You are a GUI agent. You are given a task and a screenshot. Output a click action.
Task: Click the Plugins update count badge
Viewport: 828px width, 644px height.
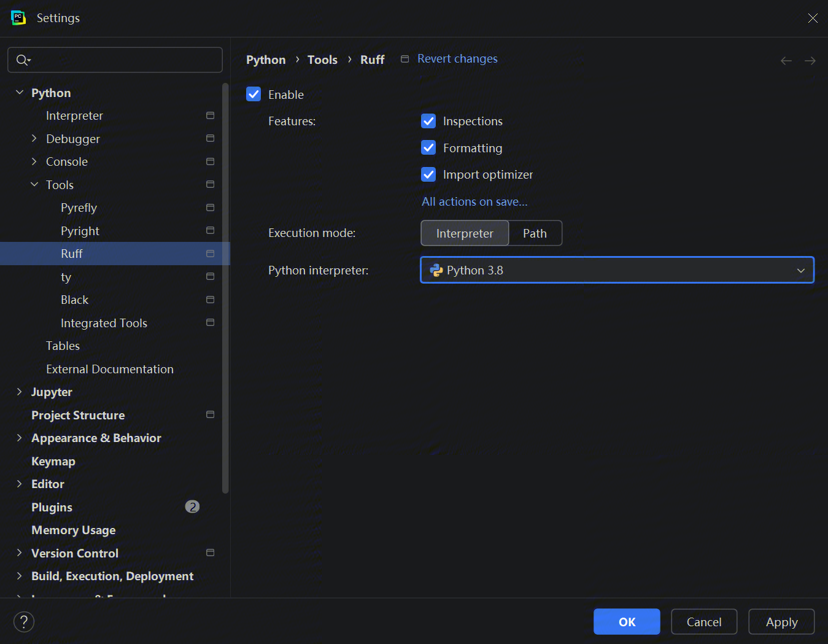tap(192, 506)
